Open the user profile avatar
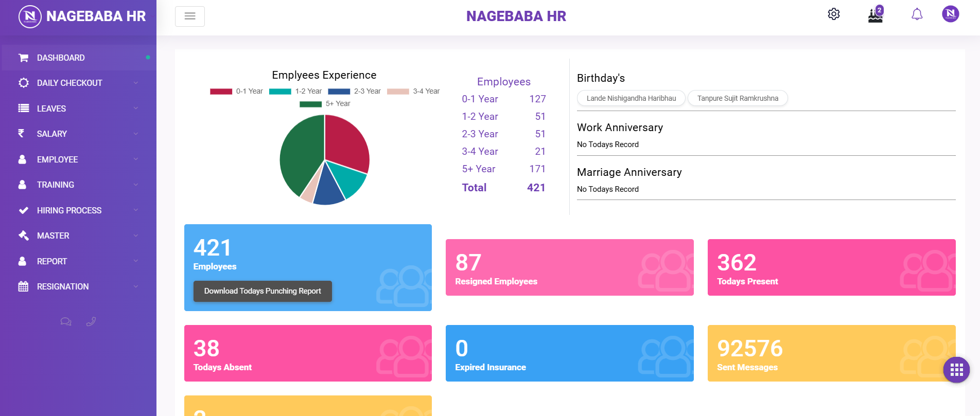The height and width of the screenshot is (416, 980). click(x=950, y=14)
